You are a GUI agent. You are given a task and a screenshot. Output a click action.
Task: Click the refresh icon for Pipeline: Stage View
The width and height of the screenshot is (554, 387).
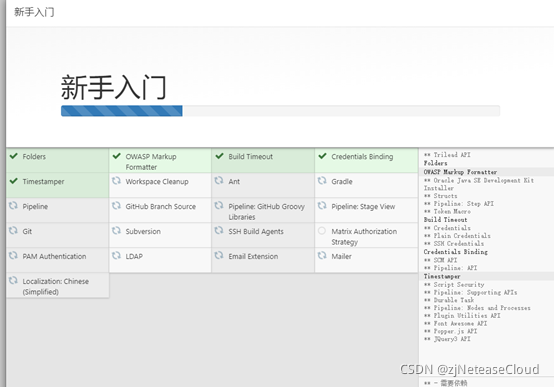point(322,206)
